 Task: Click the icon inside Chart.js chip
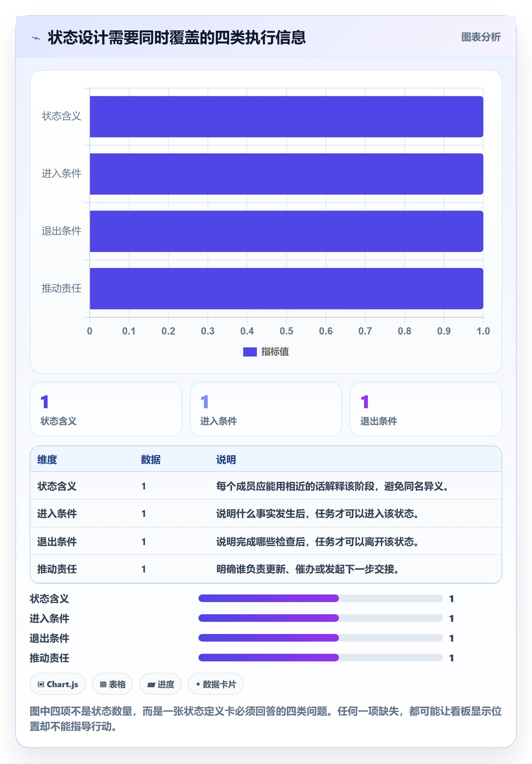click(41, 685)
